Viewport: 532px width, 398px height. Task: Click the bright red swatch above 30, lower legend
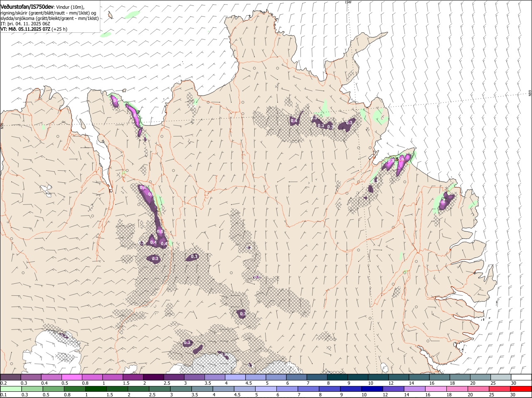tap(520, 389)
